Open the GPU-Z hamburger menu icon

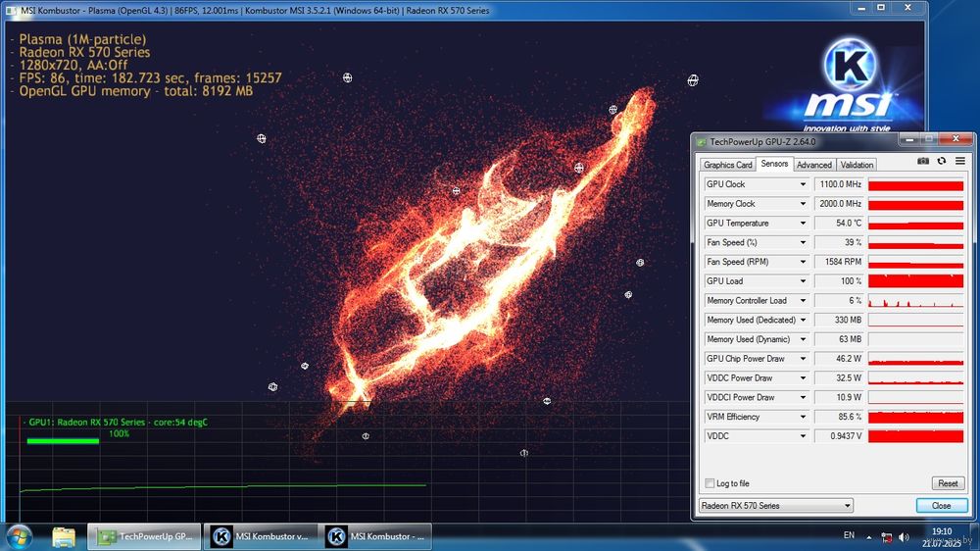click(960, 162)
